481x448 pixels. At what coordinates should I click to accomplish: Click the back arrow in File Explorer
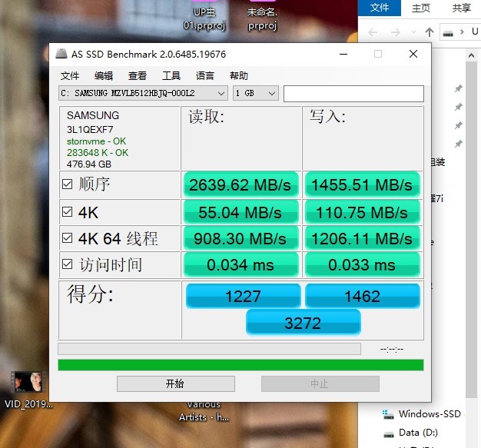[373, 32]
